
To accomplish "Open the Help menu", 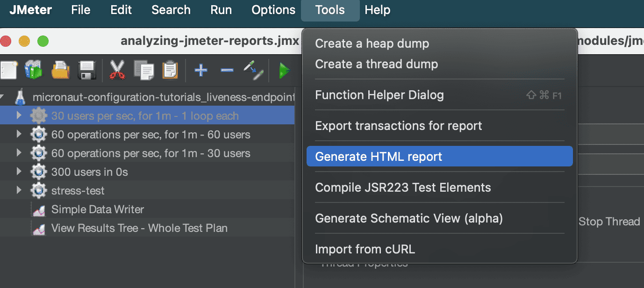I will click(x=378, y=10).
